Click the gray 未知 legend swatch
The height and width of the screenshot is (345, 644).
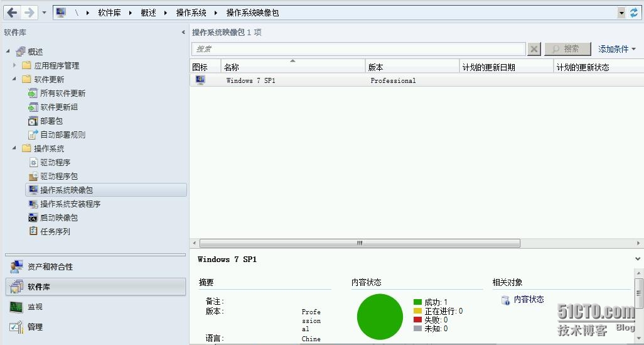pyautogui.click(x=417, y=328)
